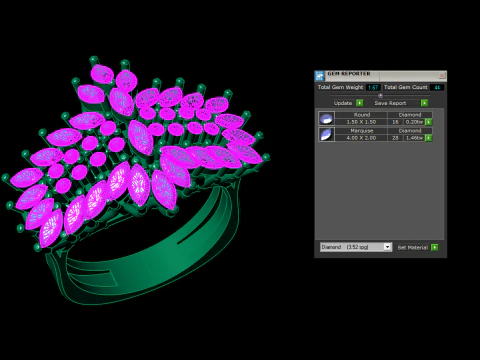
Task: Click the Save Report button label
Action: pyautogui.click(x=390, y=103)
